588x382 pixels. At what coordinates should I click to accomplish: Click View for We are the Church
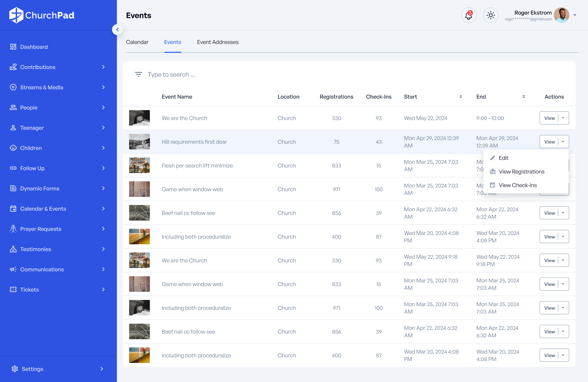(549, 118)
